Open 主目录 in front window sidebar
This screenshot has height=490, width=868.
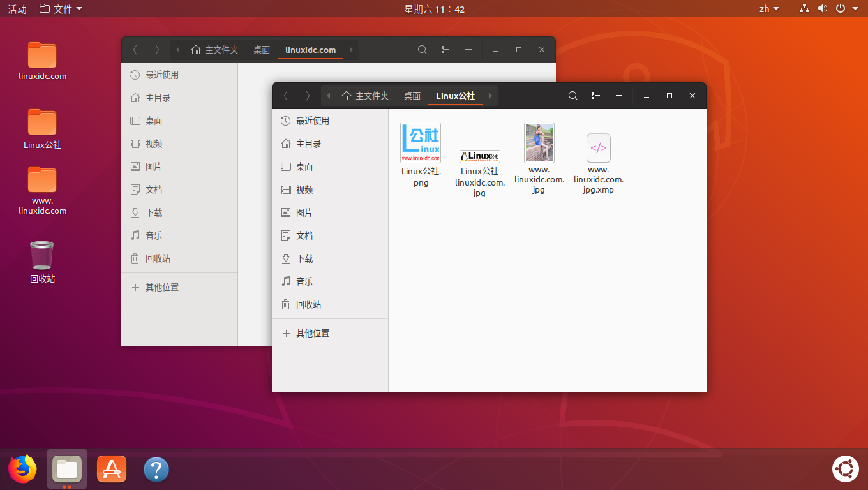tap(330, 144)
